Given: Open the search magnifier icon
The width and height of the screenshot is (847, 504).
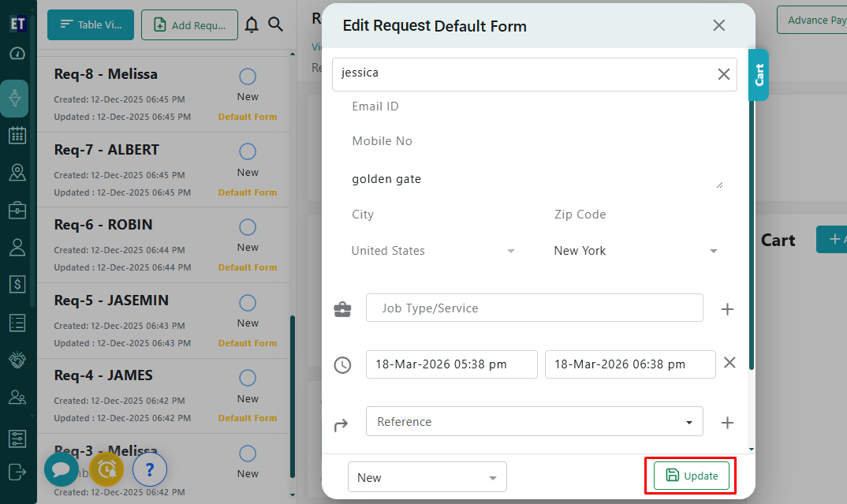Looking at the screenshot, I should click(275, 25).
